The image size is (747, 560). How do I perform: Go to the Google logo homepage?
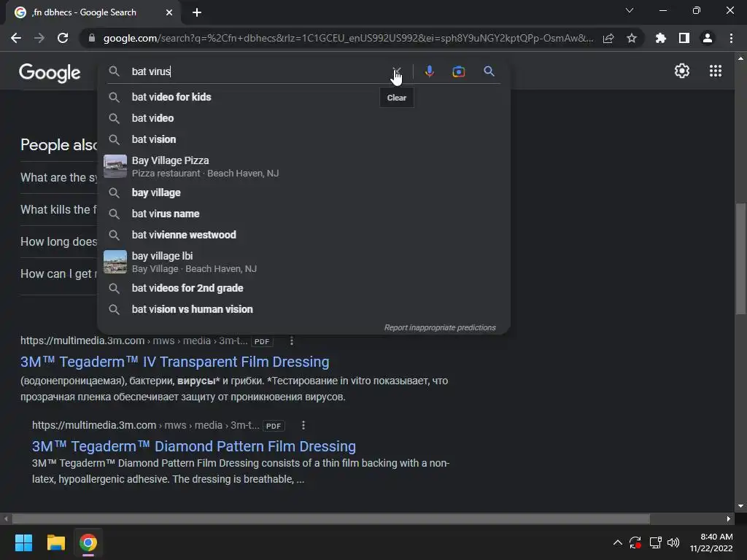50,73
